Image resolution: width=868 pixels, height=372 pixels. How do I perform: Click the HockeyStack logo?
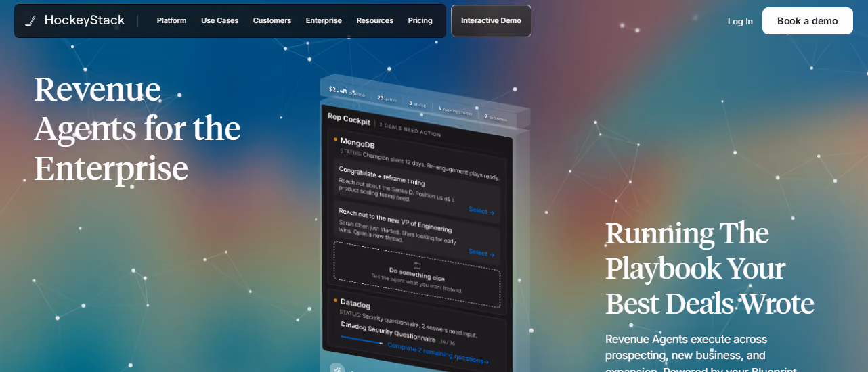pyautogui.click(x=74, y=21)
